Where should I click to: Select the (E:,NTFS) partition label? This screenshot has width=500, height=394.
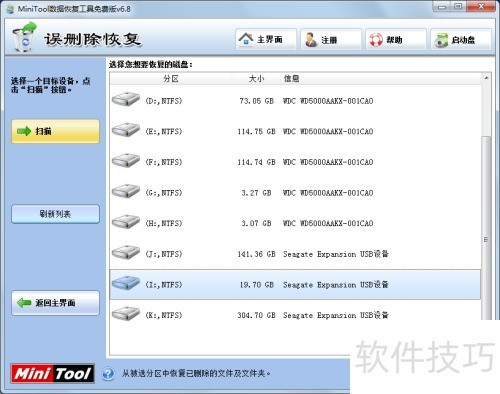click(164, 132)
